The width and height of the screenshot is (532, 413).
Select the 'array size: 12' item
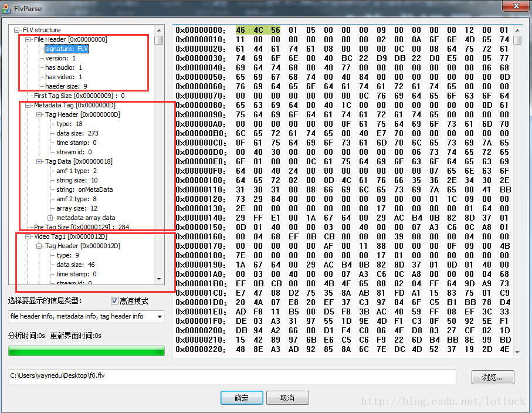(77, 208)
